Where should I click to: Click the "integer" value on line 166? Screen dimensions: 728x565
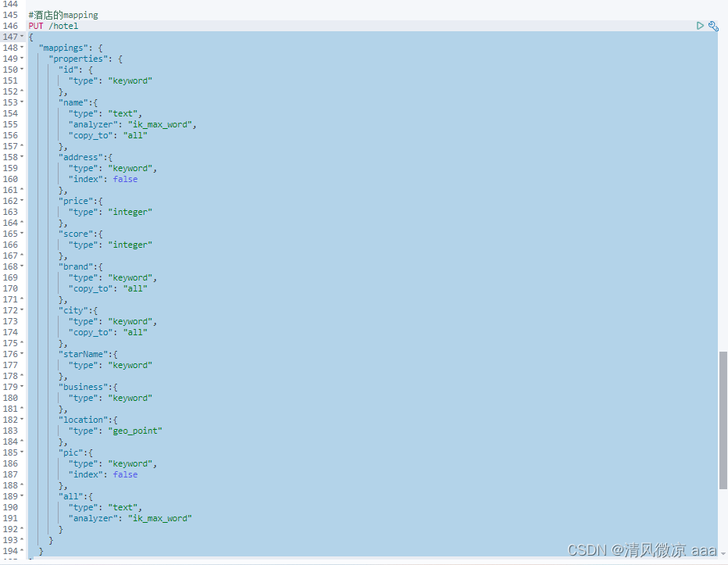coord(130,245)
